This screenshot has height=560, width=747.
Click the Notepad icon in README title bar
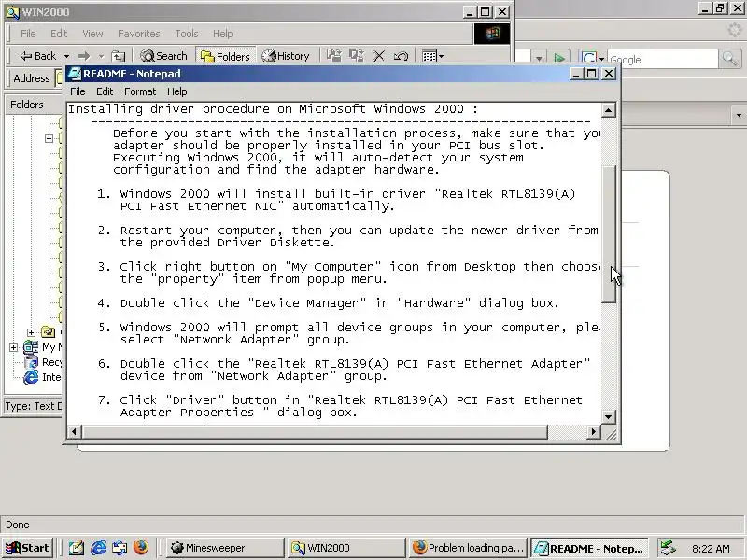(x=74, y=74)
